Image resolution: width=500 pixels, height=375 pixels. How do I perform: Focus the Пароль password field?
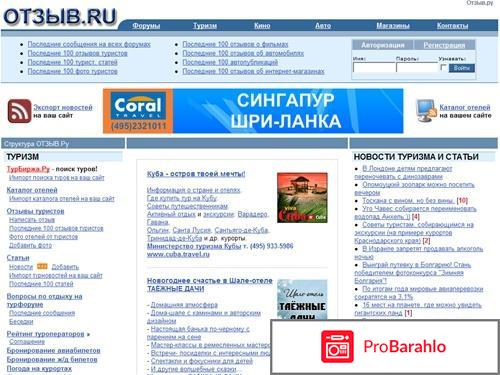click(x=417, y=68)
